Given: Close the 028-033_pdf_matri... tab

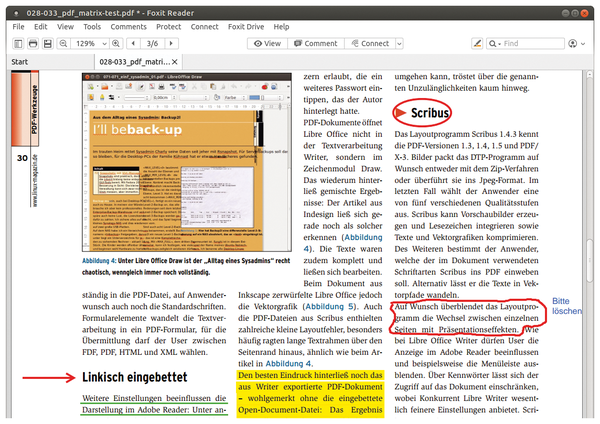Looking at the screenshot, I should pos(174,62).
